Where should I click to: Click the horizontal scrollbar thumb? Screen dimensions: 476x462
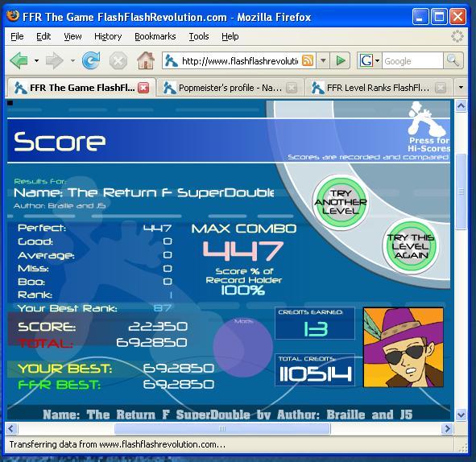point(222,429)
